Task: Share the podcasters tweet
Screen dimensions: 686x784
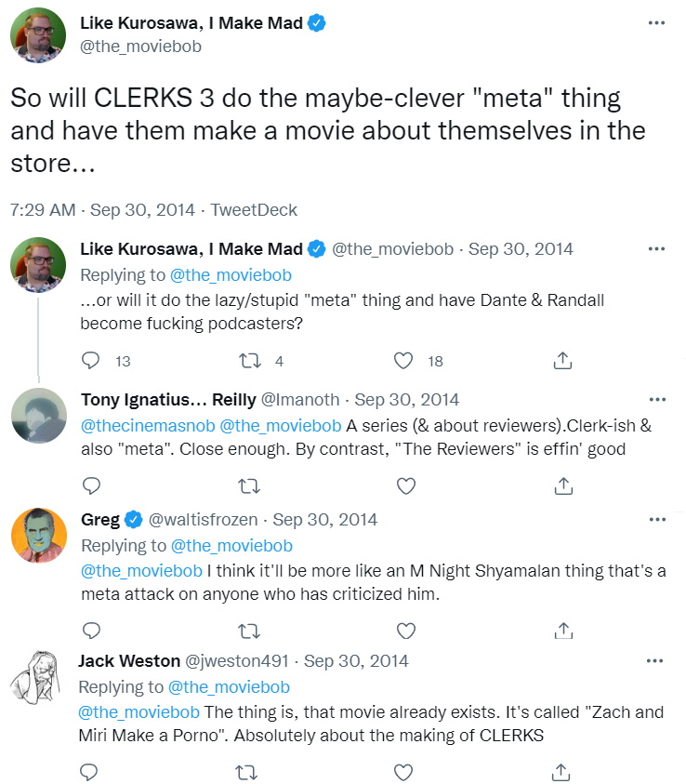Action: pos(562,361)
